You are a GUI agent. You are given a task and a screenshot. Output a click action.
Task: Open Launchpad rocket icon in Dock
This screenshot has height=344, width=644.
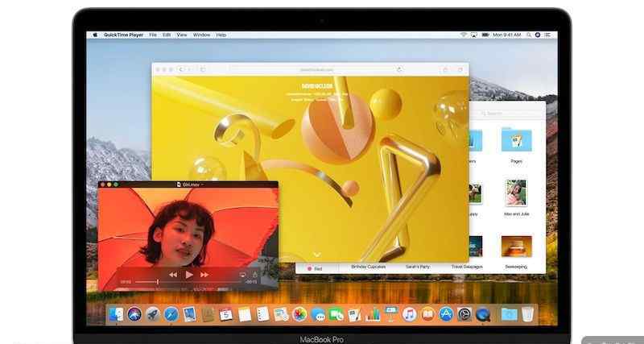click(x=153, y=314)
